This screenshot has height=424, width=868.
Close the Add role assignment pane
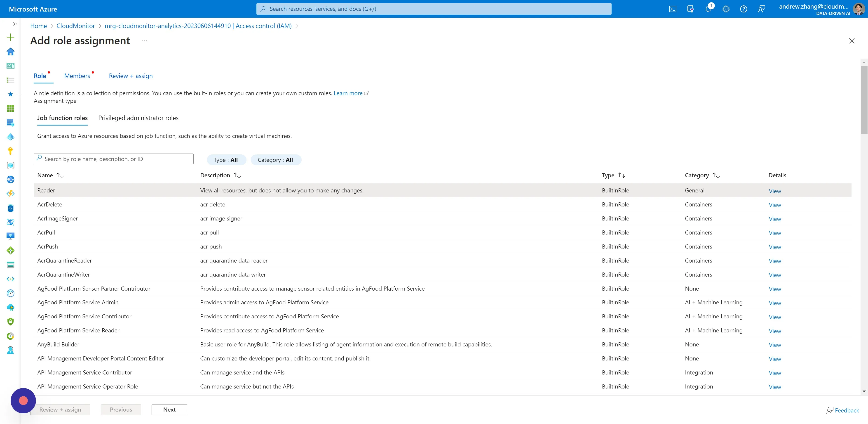point(852,41)
